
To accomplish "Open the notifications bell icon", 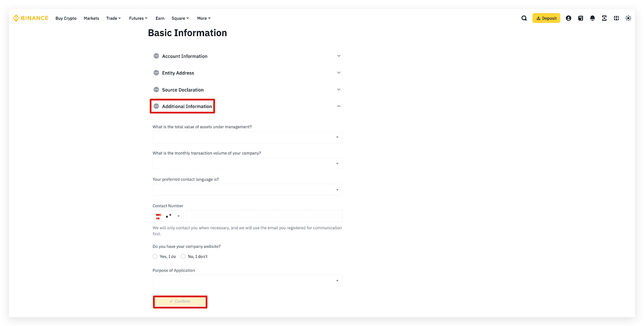I will click(592, 18).
